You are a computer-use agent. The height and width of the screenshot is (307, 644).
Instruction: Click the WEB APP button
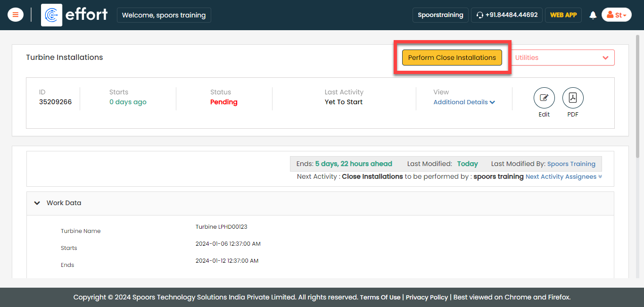563,15
